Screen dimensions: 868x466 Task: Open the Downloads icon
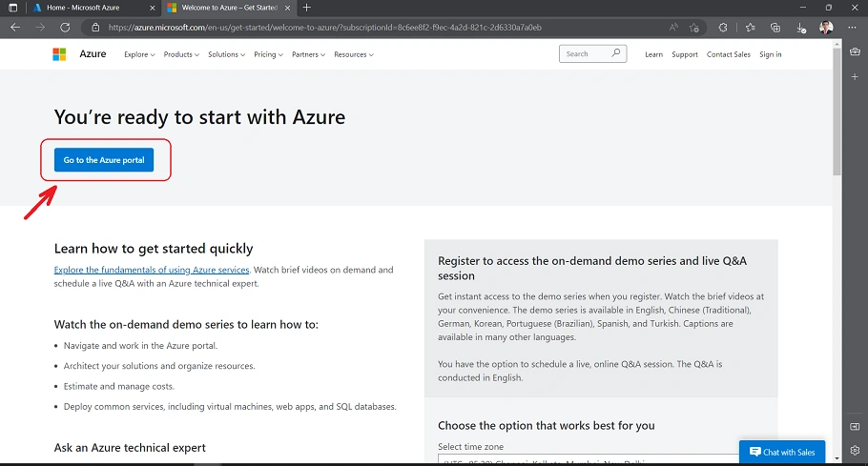801,28
